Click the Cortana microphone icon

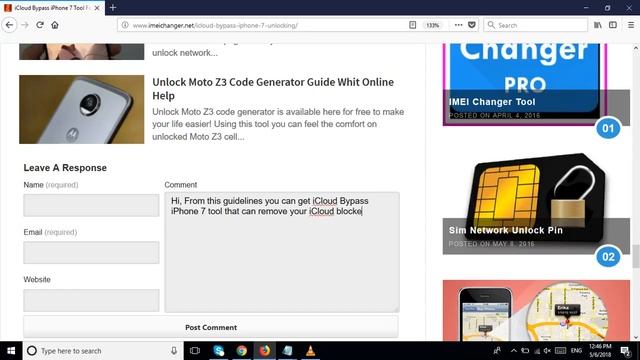click(x=174, y=351)
